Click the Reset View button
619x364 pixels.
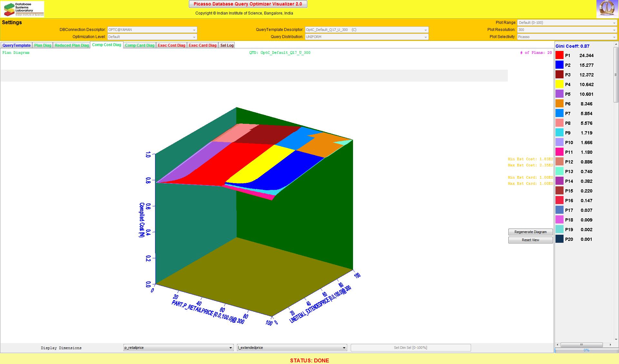pos(530,240)
